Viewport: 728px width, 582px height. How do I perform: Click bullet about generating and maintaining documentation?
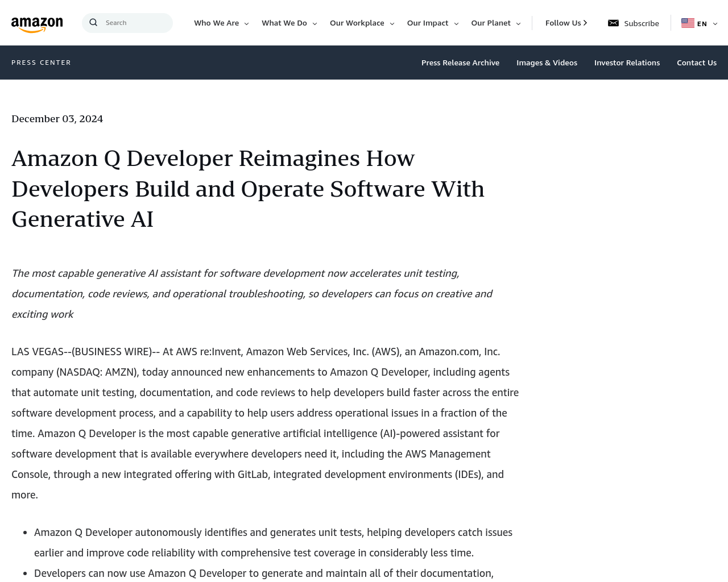264,573
